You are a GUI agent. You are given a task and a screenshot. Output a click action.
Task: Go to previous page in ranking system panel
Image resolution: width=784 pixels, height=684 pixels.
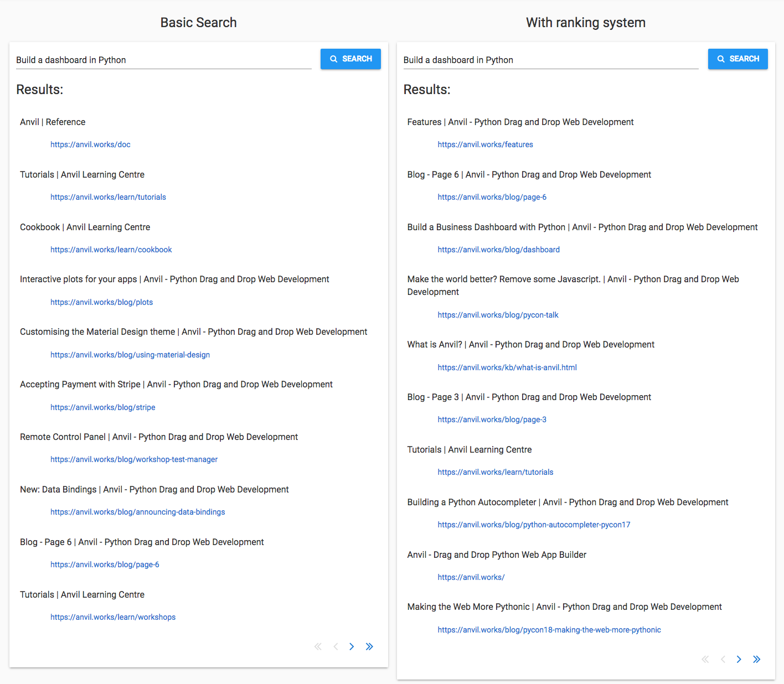pyautogui.click(x=723, y=659)
